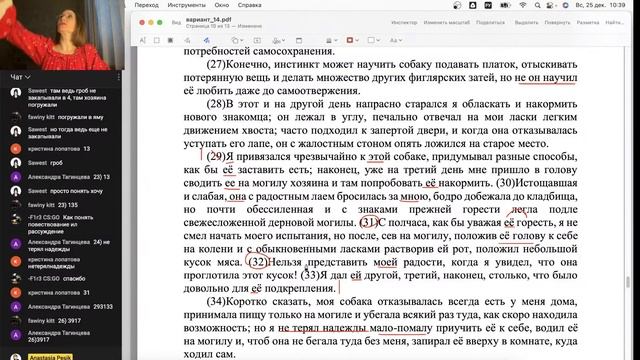Open Control Center icon in menu bar
The image size is (640, 360).
tap(551, 5)
